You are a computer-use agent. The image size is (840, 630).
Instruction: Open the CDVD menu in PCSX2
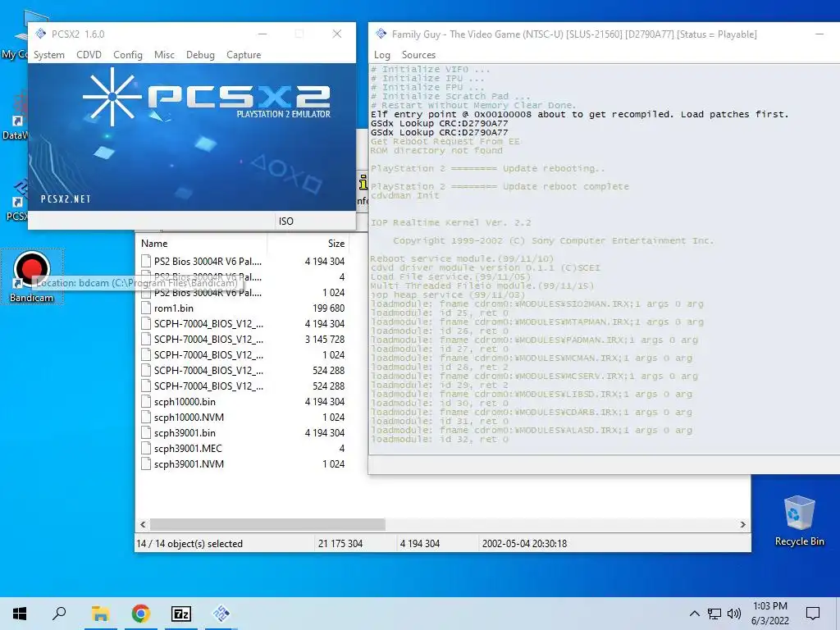(x=89, y=55)
